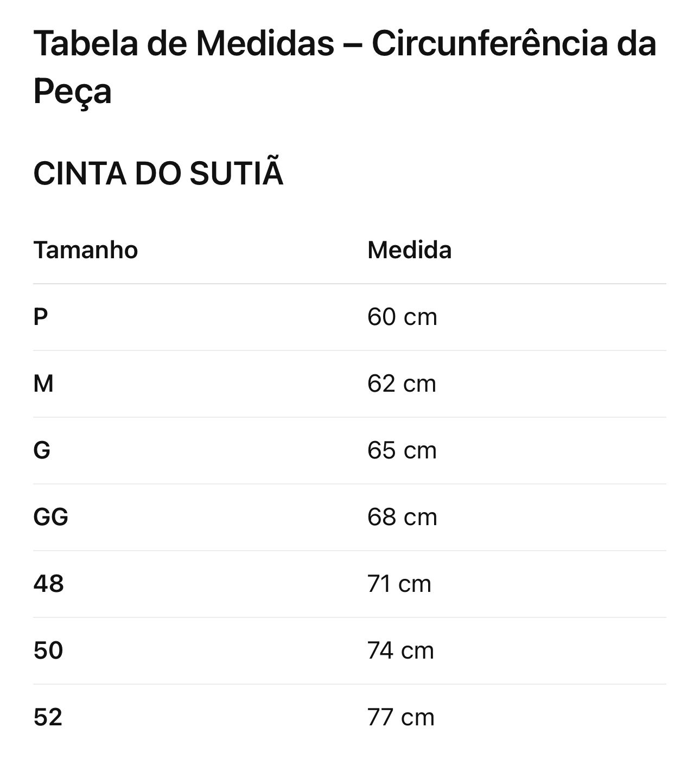Click the 'Tamanho' column header
The image size is (700, 772).
tap(86, 250)
